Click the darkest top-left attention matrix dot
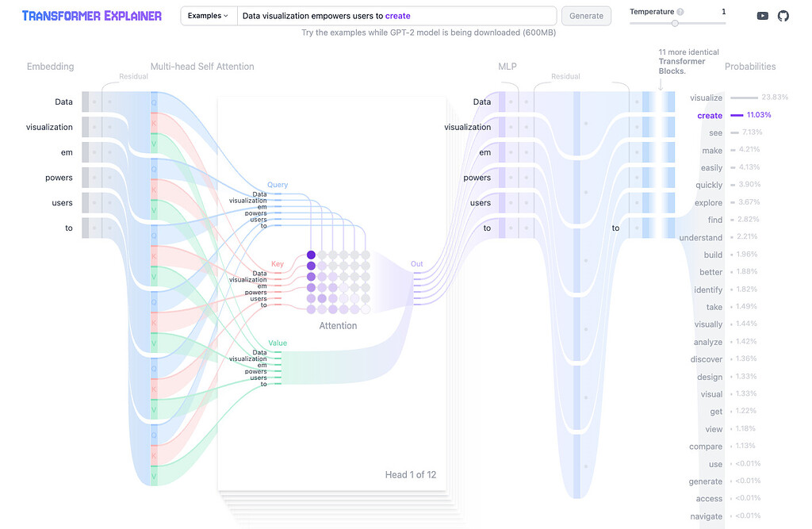This screenshot has height=529, width=812. [x=311, y=255]
